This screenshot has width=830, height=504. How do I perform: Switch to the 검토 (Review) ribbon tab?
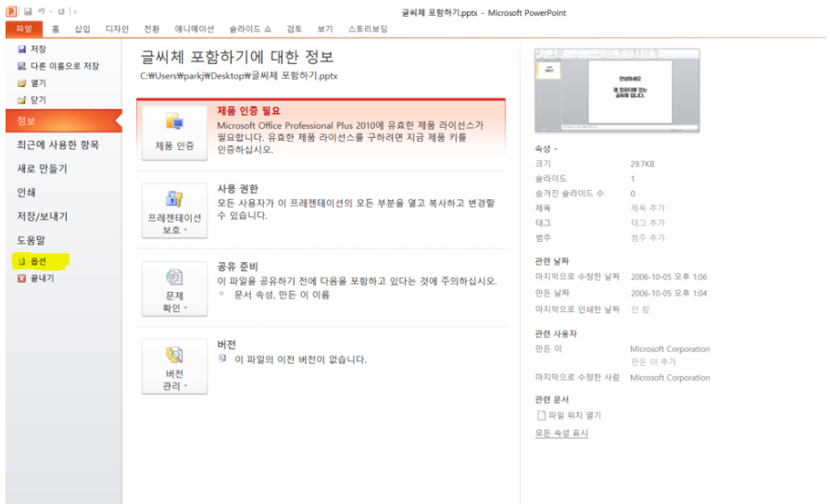(295, 29)
